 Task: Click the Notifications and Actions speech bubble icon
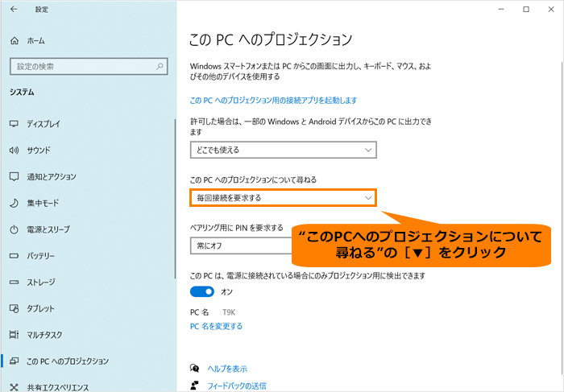point(14,176)
